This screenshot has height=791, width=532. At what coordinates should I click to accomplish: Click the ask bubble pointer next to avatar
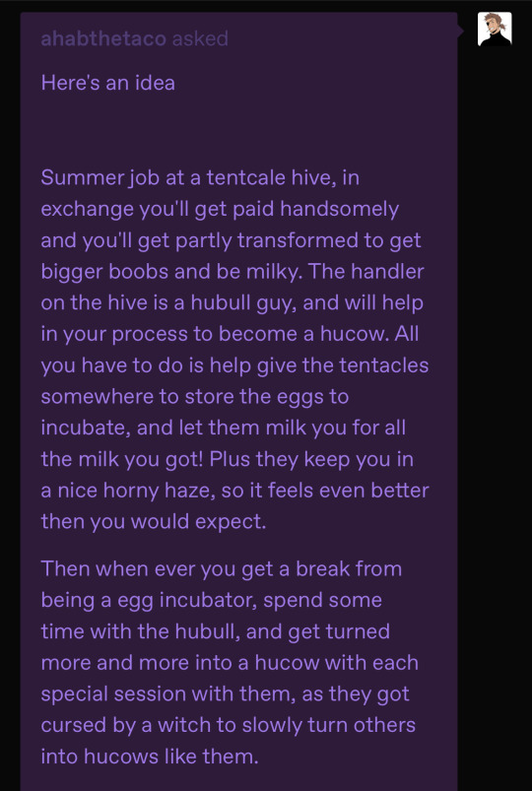(x=460, y=32)
